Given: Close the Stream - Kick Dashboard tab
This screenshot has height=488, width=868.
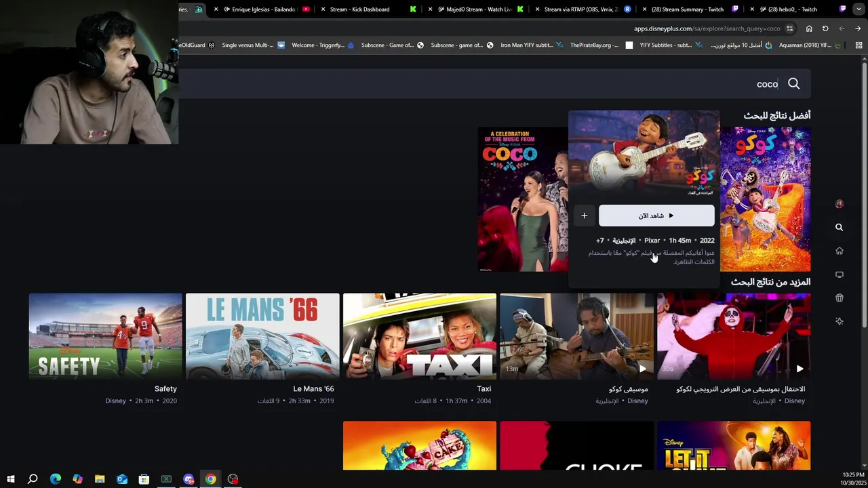Looking at the screenshot, I should pyautogui.click(x=323, y=9).
